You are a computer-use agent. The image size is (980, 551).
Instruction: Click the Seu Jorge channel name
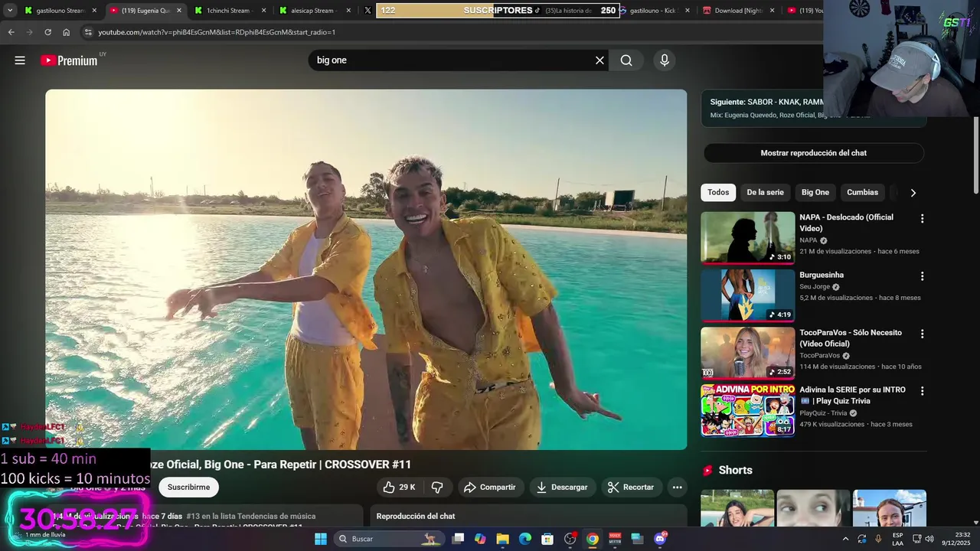click(x=815, y=286)
